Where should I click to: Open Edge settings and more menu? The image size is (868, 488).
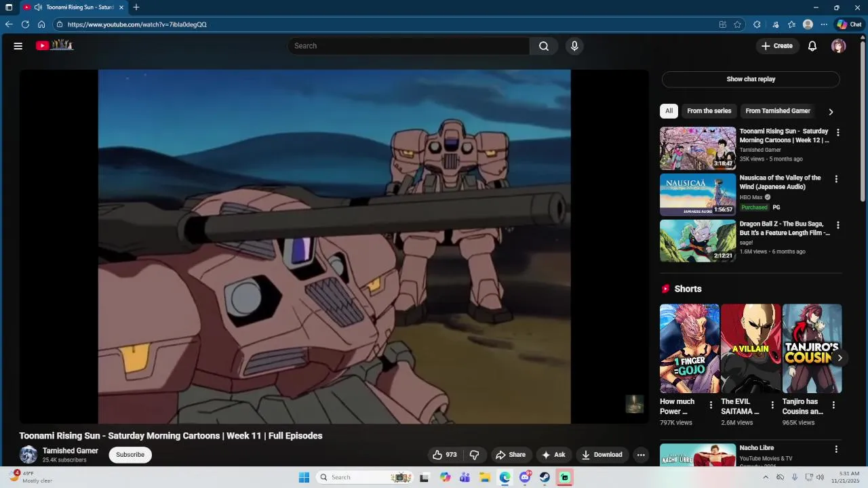824,24
